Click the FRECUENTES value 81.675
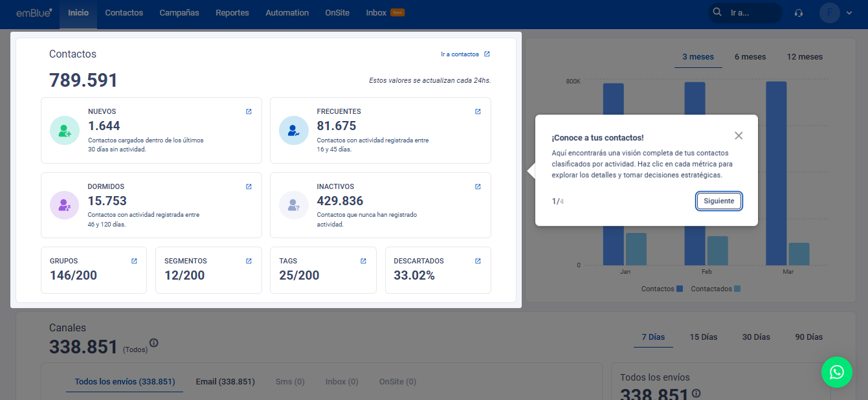Image resolution: width=868 pixels, height=400 pixels. click(337, 126)
